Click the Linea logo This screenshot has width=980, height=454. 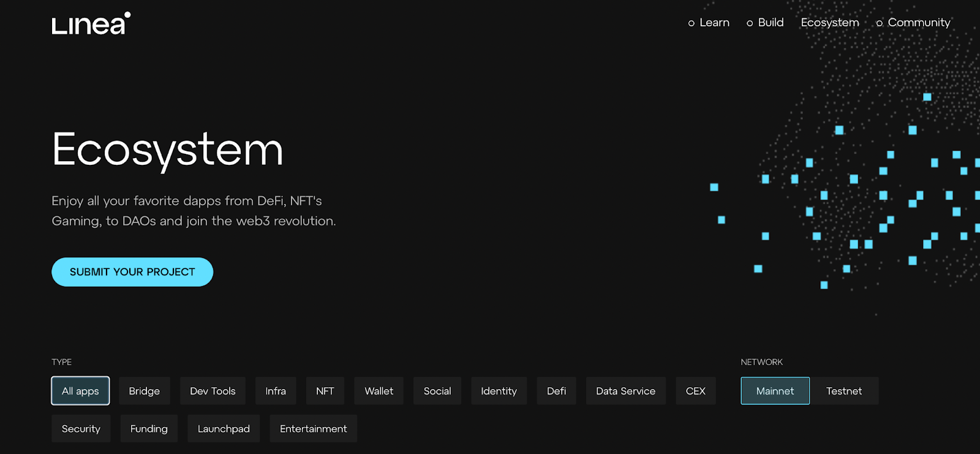point(91,23)
